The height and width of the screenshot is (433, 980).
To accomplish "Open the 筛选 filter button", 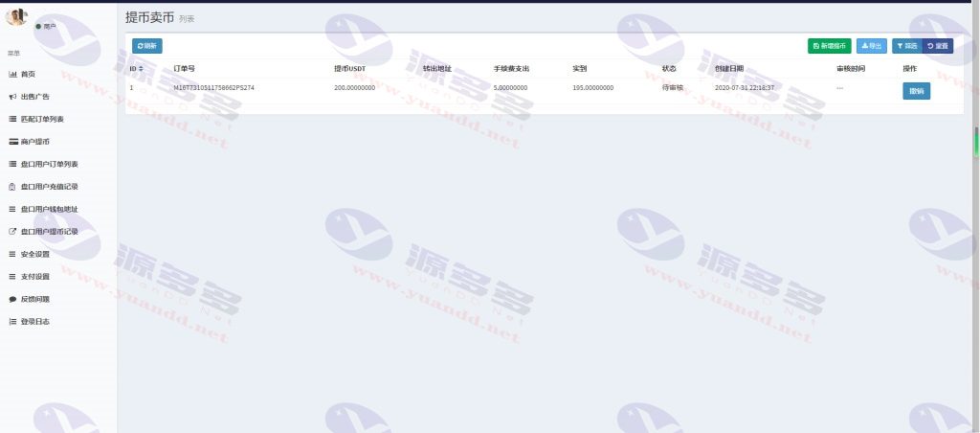I will click(907, 46).
